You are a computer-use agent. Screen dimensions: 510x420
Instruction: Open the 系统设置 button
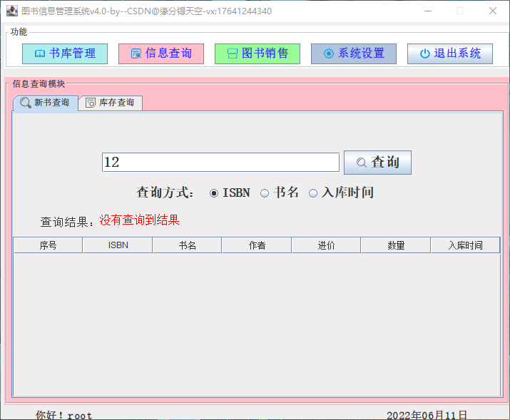[354, 53]
